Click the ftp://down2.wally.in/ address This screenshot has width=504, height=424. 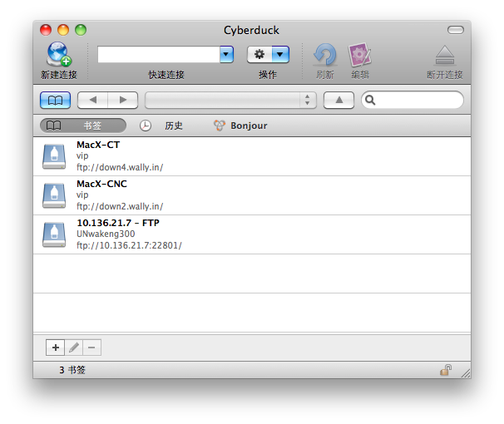(120, 206)
